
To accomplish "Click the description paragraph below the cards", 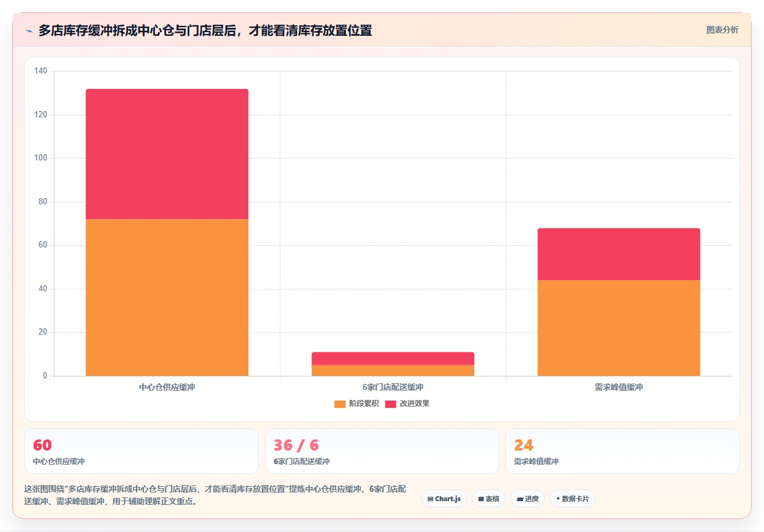I will point(215,496).
